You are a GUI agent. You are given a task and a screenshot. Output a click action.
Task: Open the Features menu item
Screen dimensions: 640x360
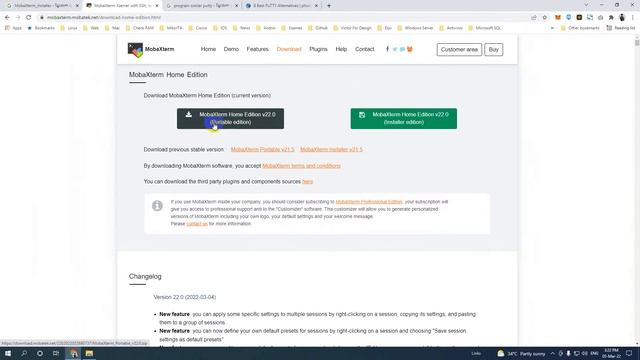258,49
